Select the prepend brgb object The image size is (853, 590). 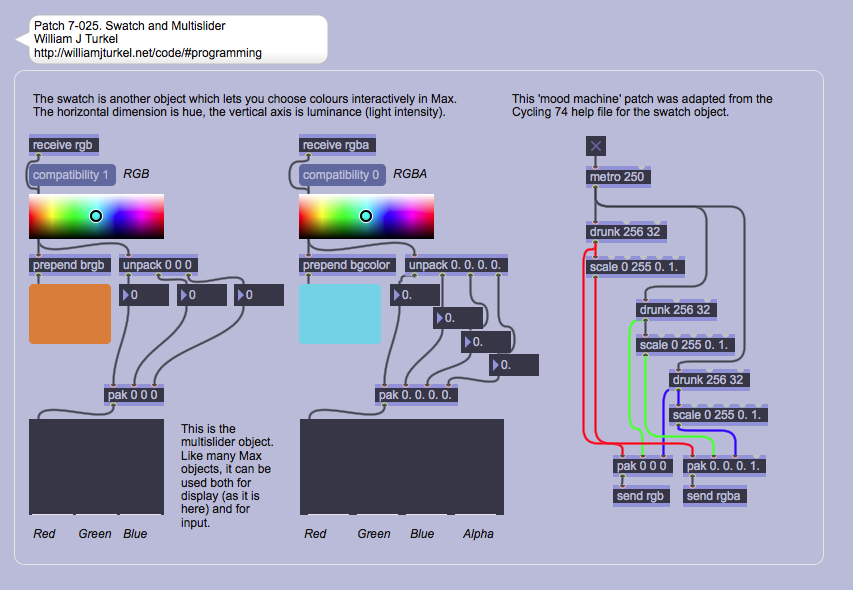tap(69, 265)
